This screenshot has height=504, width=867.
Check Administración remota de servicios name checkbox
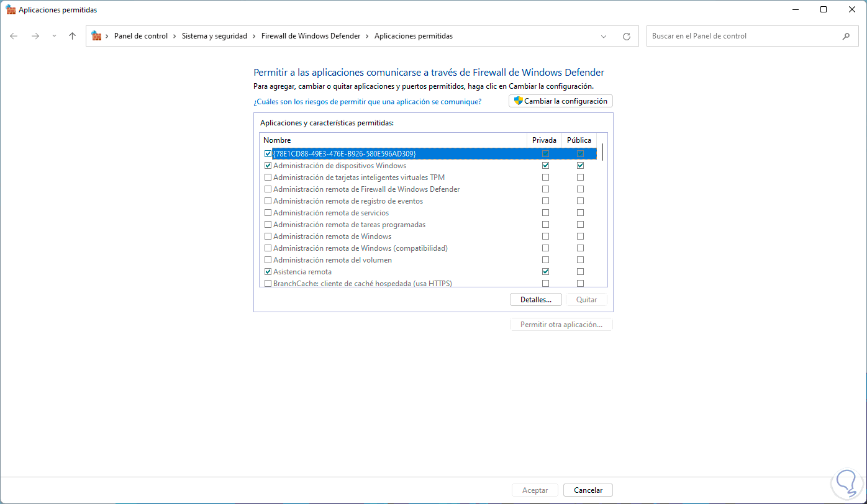[x=268, y=213]
